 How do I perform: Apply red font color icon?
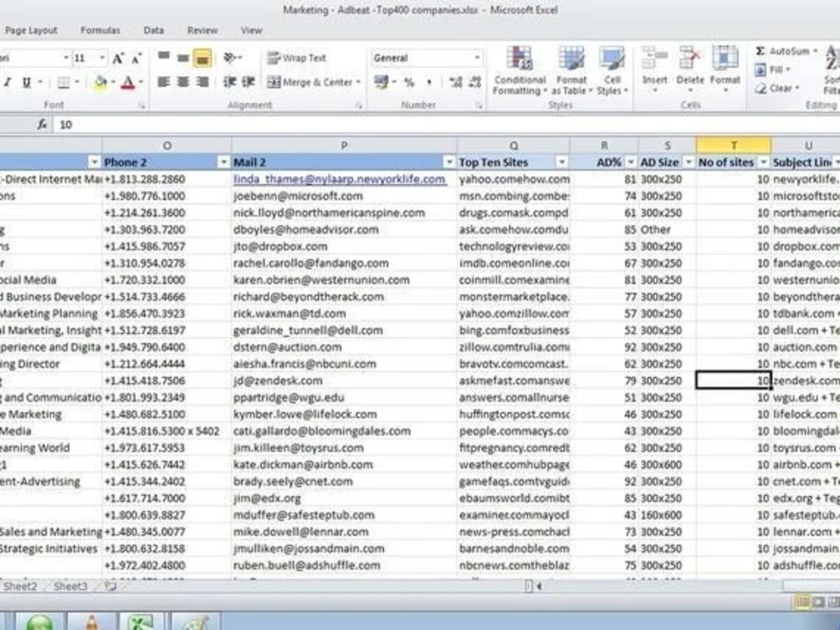[128, 82]
